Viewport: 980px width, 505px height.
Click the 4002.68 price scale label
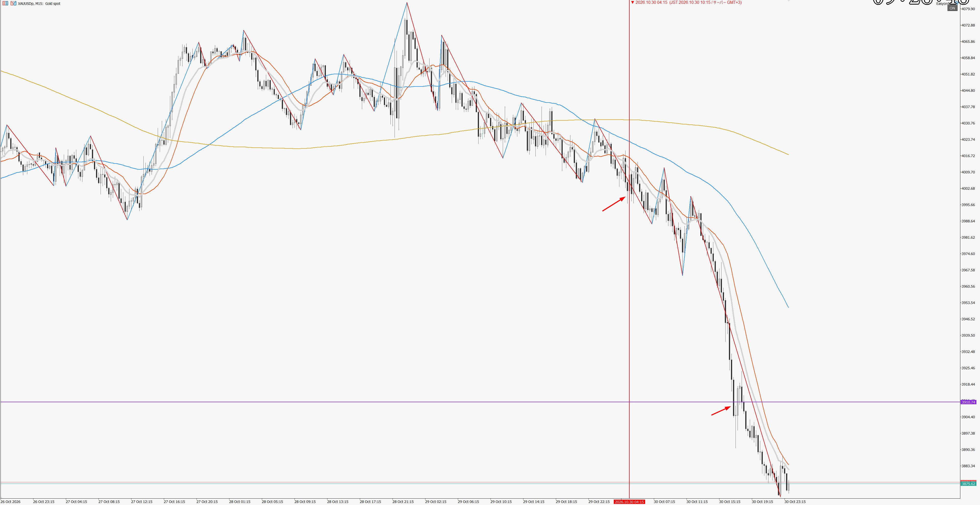click(x=968, y=189)
